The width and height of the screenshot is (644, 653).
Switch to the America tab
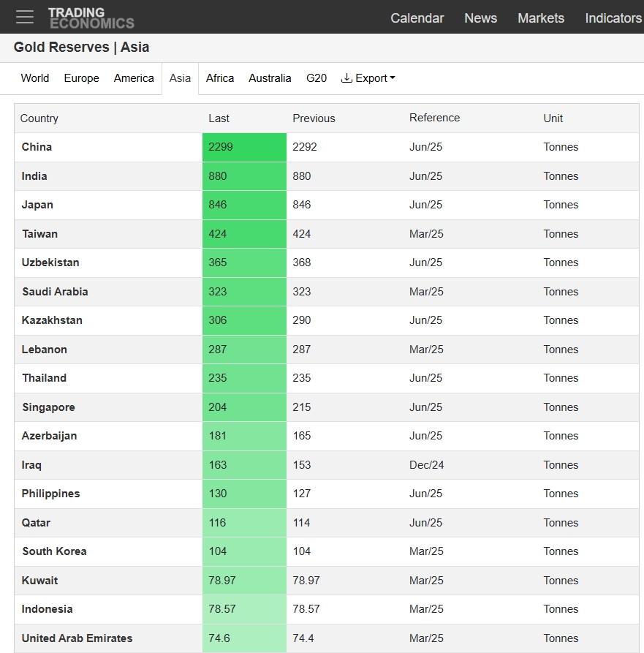click(134, 78)
